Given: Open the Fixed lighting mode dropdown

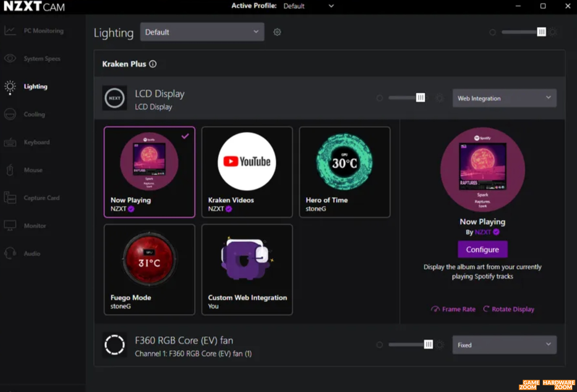Looking at the screenshot, I should pos(504,345).
